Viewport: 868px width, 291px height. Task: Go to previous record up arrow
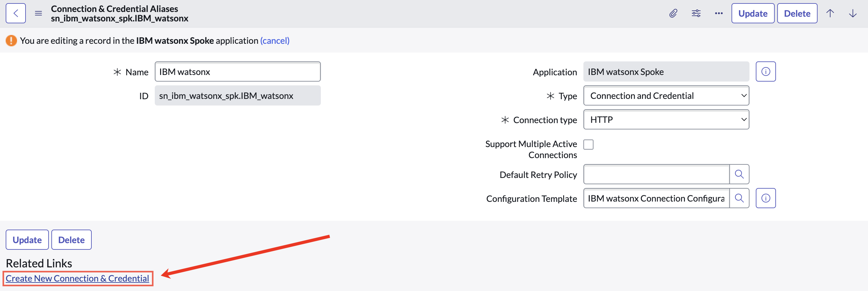(x=830, y=14)
